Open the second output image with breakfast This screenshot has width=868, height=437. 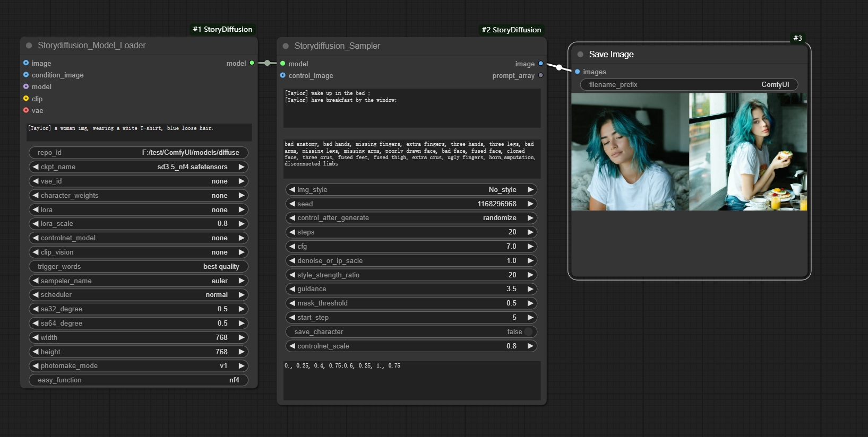[x=748, y=152]
